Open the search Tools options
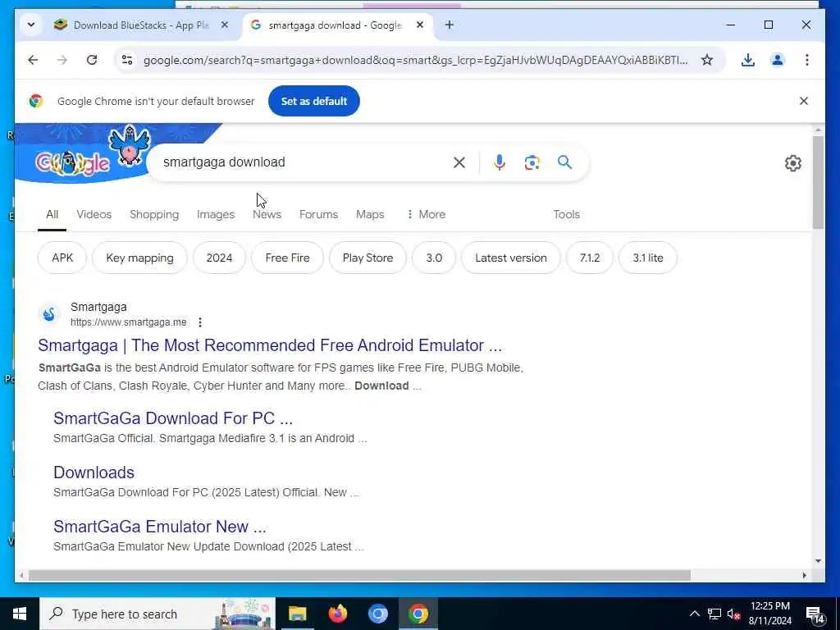Viewport: 840px width, 630px height. tap(566, 214)
